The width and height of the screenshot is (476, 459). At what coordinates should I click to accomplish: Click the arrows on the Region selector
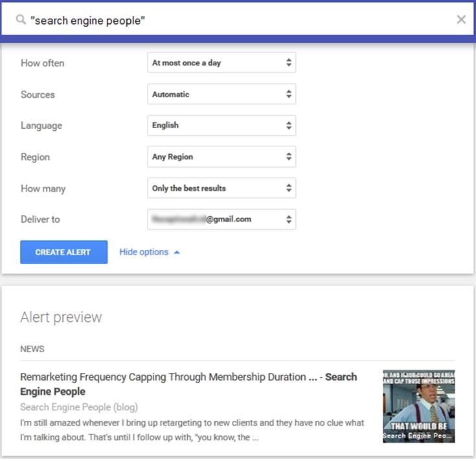tap(289, 157)
